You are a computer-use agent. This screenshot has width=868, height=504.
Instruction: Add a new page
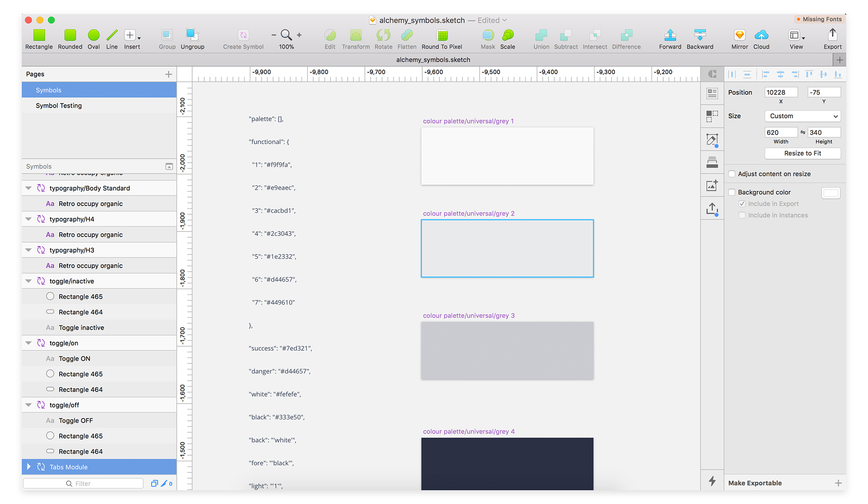[x=169, y=74]
